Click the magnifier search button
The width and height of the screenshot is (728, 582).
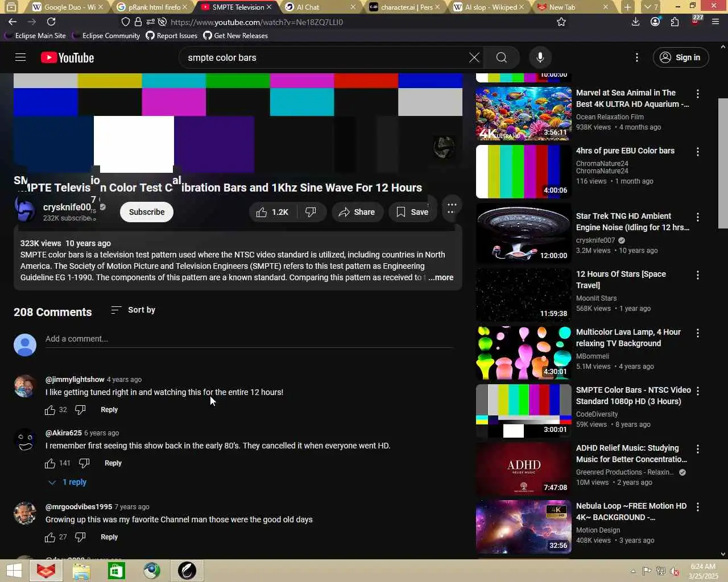coord(501,57)
